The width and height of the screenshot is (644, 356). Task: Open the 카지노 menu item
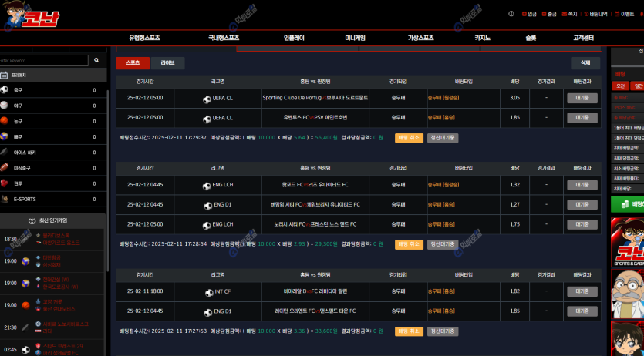(482, 38)
